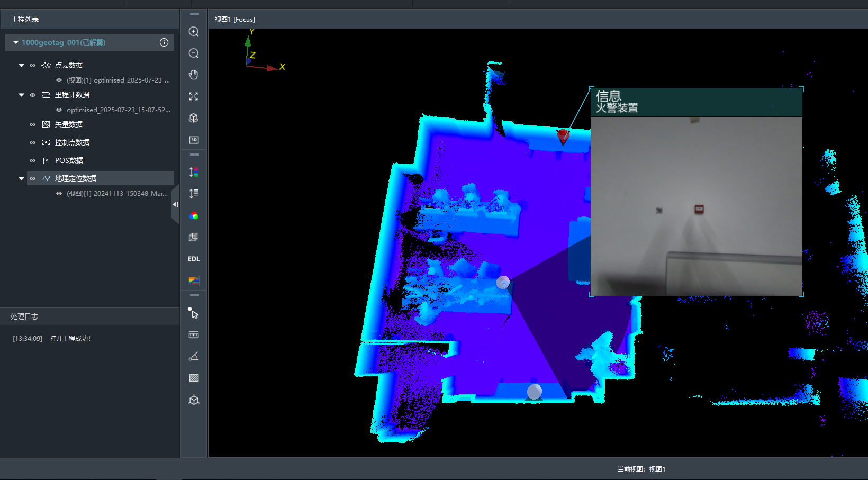Screen dimensions: 868x480
Task: Hide the 点云数据 layer with eye icon
Action: 32,66
